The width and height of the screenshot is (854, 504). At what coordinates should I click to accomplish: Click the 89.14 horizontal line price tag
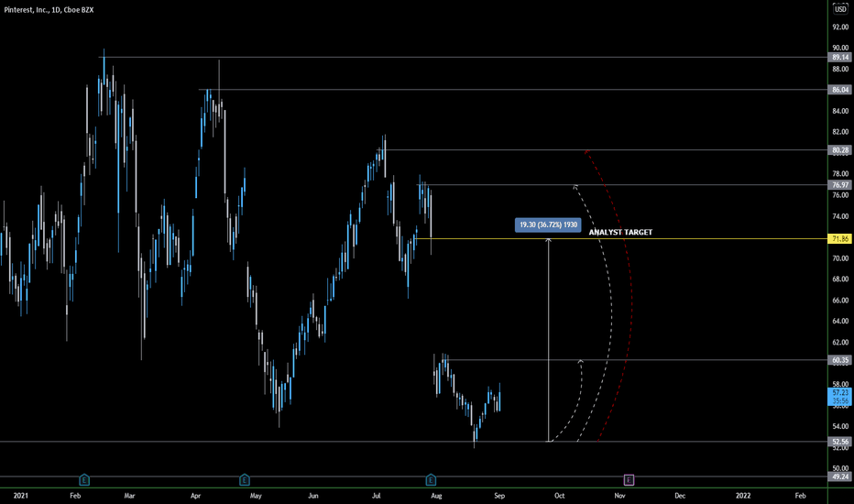click(x=840, y=57)
